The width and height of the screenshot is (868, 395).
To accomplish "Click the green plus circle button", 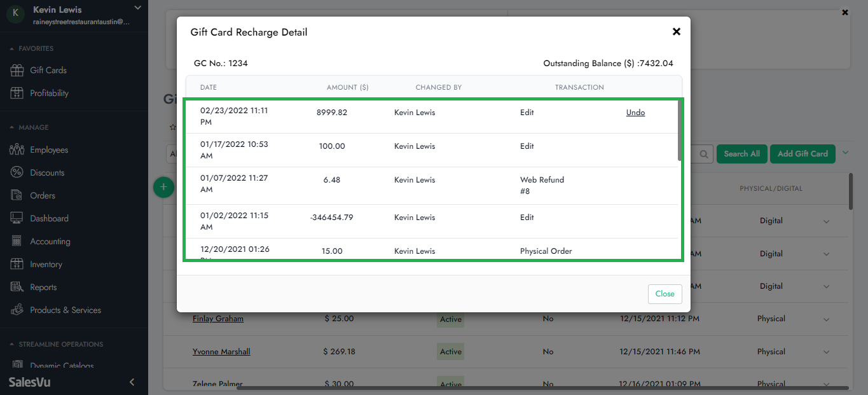I will tap(163, 187).
